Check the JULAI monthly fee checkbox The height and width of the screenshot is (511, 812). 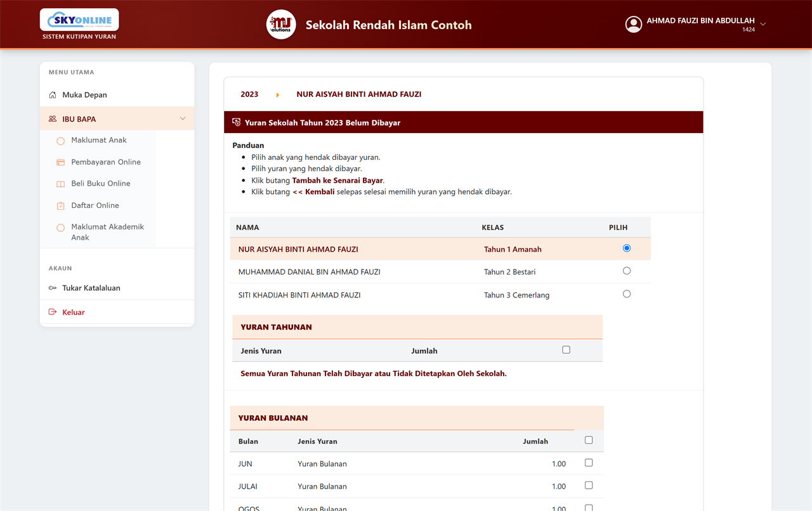tap(589, 485)
